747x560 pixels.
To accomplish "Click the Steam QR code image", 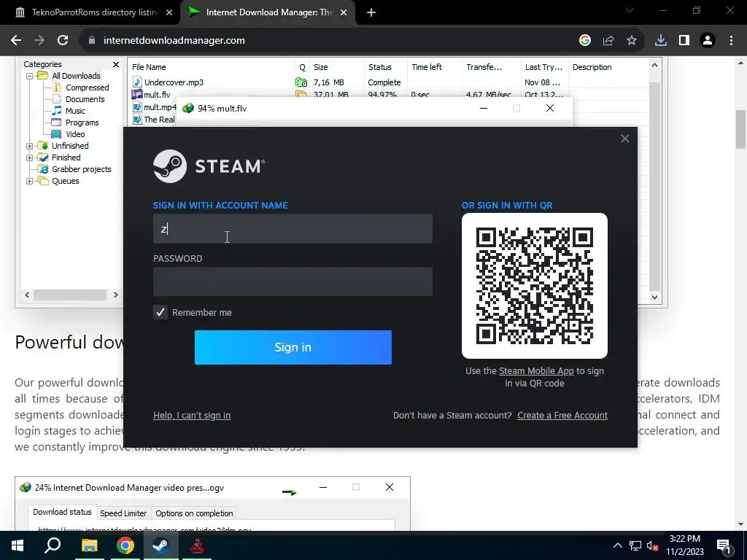I will coord(535,286).
